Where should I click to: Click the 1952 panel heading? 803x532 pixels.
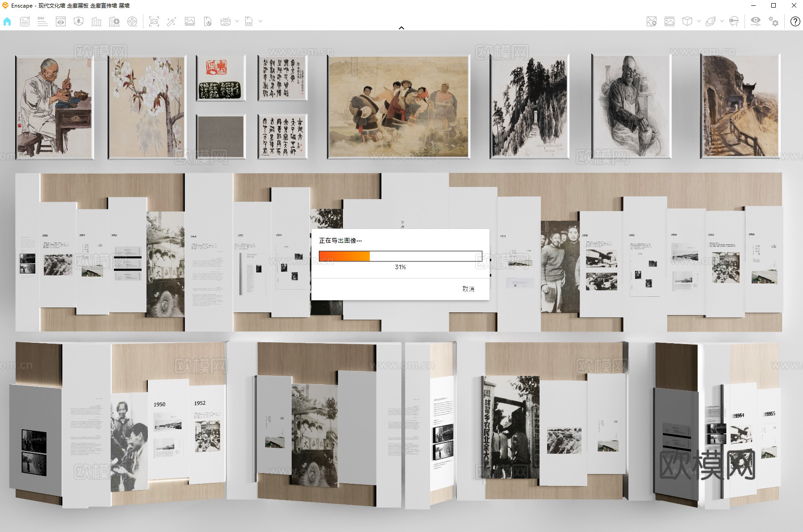(200, 403)
